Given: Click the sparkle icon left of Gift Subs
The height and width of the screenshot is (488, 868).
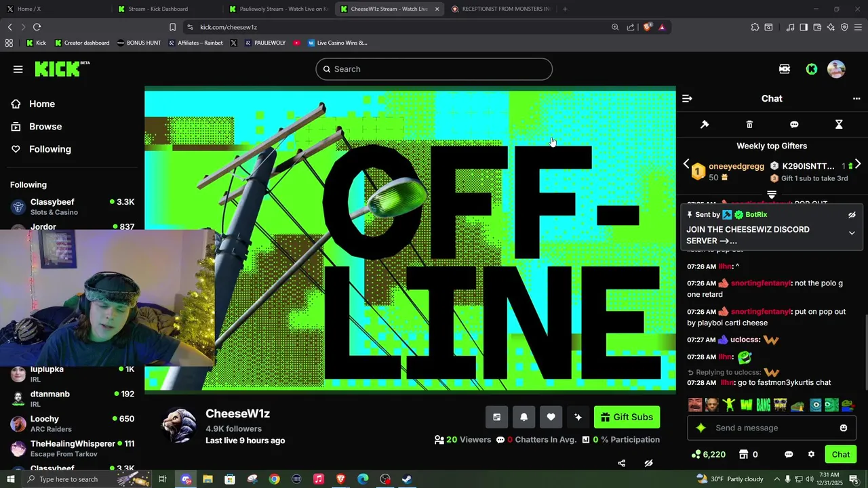Looking at the screenshot, I should pos(578,418).
